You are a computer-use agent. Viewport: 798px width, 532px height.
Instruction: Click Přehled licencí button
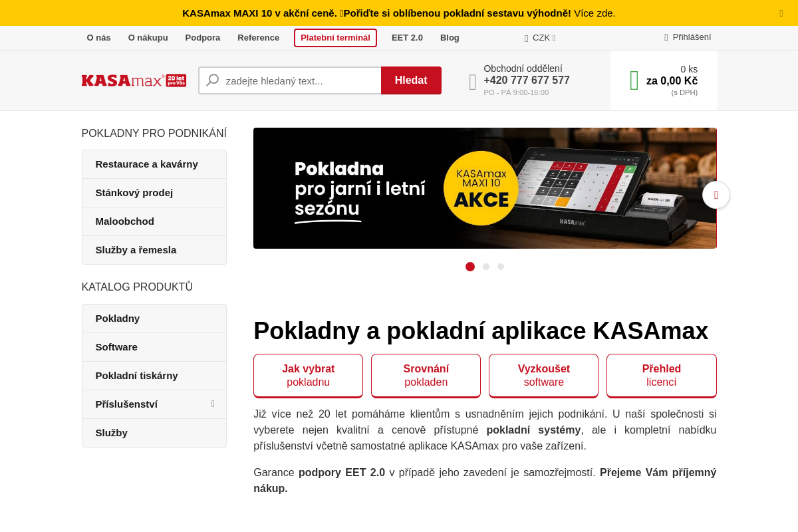662,376
